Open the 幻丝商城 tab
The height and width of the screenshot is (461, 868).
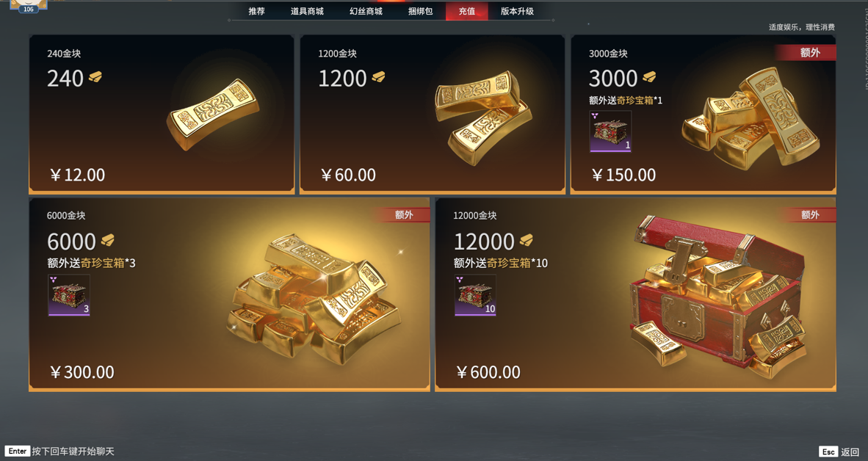click(x=366, y=11)
